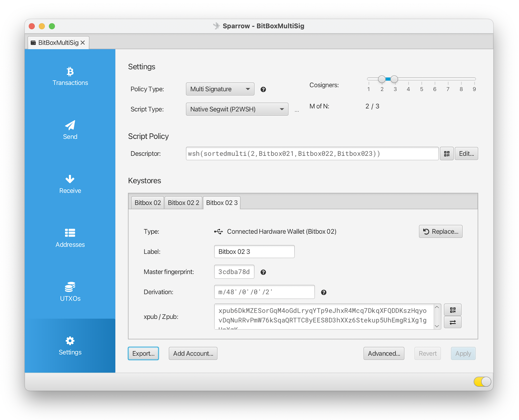Click the Revert button
This screenshot has width=519, height=420.
(x=428, y=353)
